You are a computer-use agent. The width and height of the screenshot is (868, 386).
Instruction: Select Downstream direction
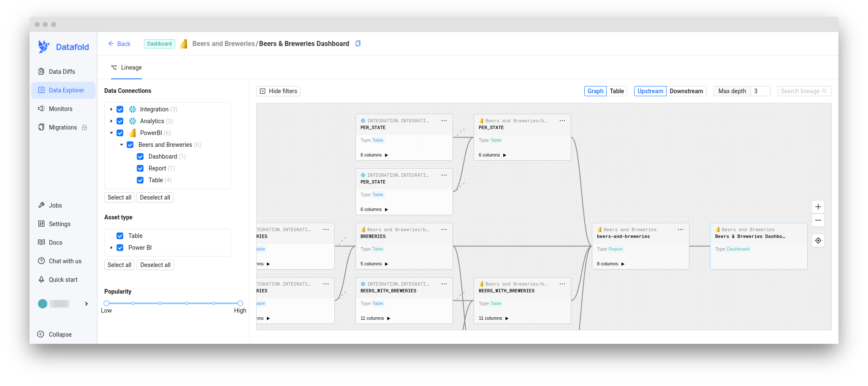click(686, 91)
